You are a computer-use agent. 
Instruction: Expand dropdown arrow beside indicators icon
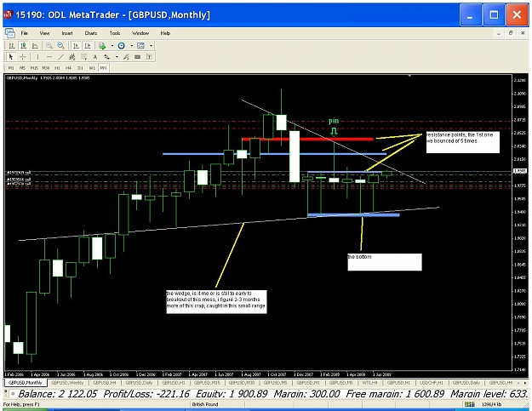(112, 45)
